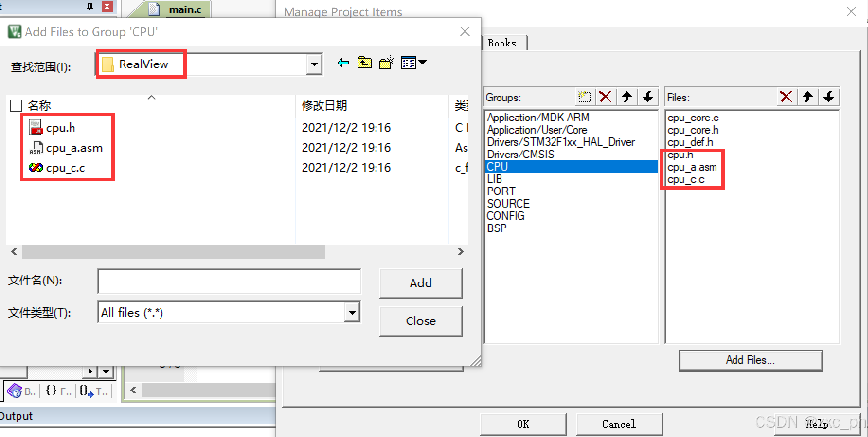Select cpu_core.h in Files list

(693, 130)
